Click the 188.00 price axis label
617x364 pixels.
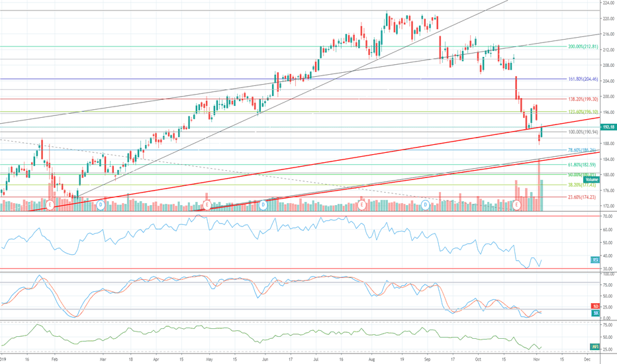coord(609,144)
